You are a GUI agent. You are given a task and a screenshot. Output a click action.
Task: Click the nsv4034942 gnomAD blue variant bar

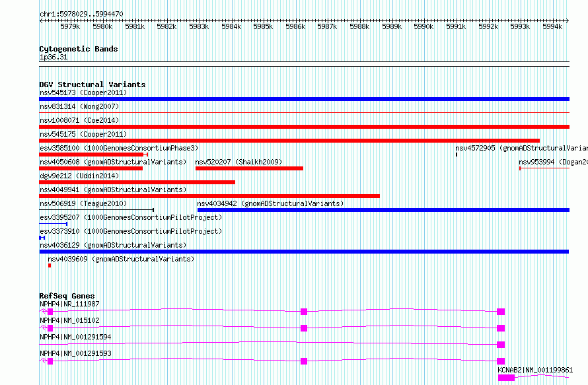tap(383, 210)
